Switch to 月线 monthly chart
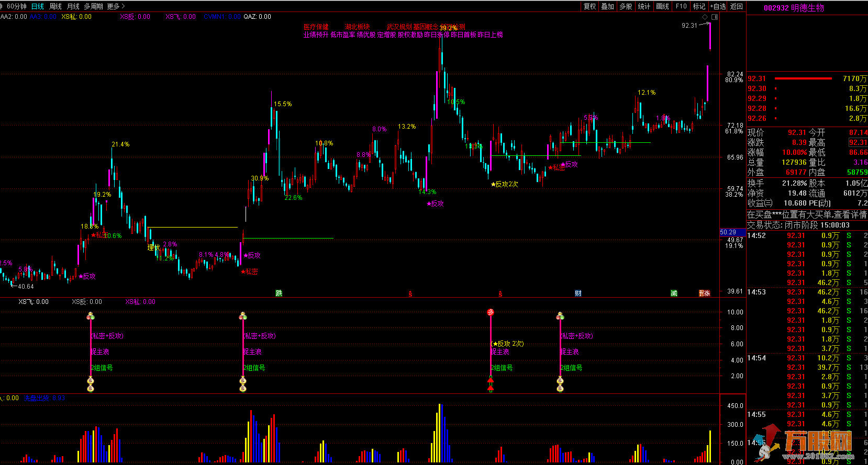Image resolution: width=868 pixels, height=465 pixels. (73, 6)
